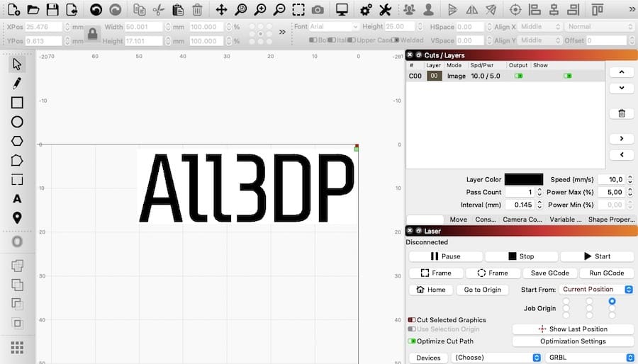Select the Rectangle tool

17,103
